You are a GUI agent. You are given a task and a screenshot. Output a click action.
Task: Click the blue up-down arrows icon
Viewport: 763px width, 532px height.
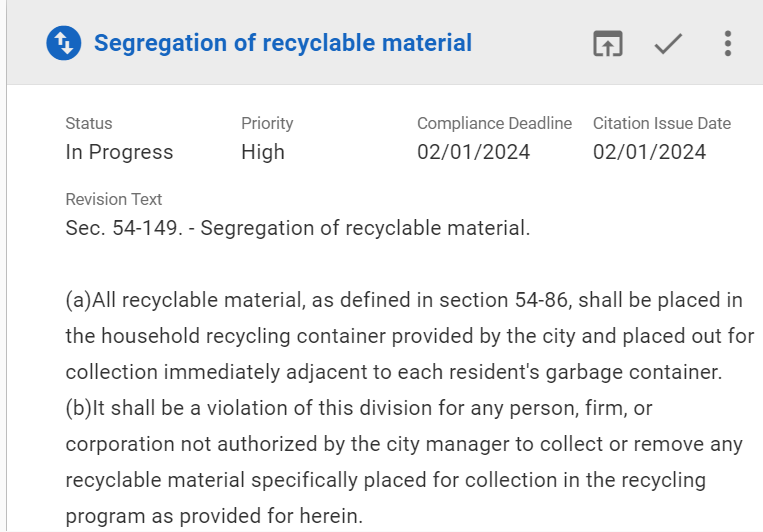coord(63,43)
